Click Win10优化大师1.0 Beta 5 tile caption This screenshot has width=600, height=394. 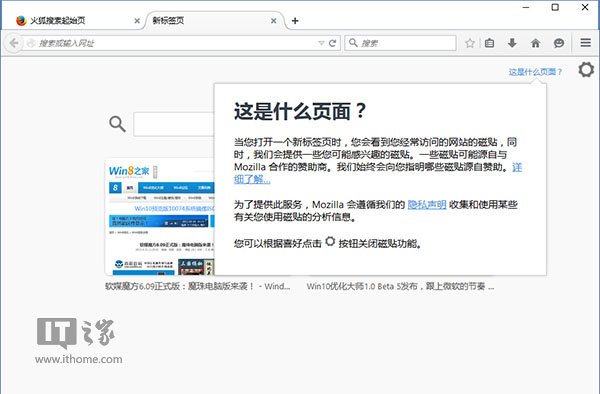(400, 286)
